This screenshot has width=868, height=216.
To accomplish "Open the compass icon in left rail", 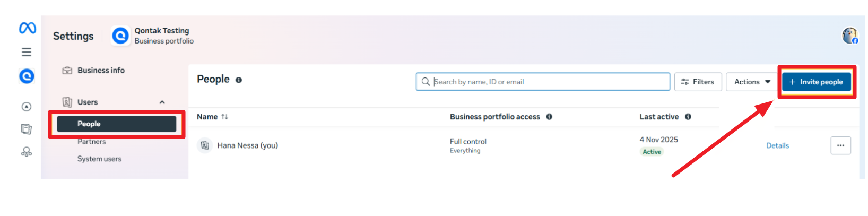I will [27, 107].
